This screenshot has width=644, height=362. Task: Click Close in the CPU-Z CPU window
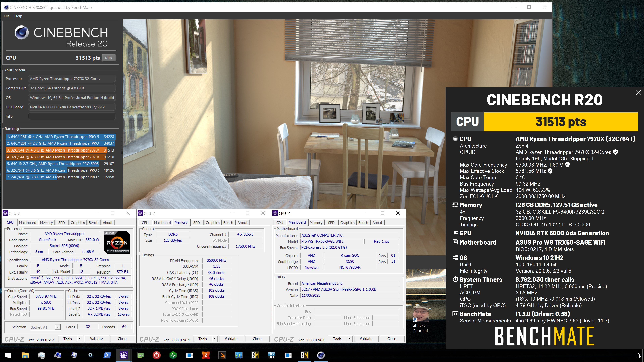click(x=122, y=339)
